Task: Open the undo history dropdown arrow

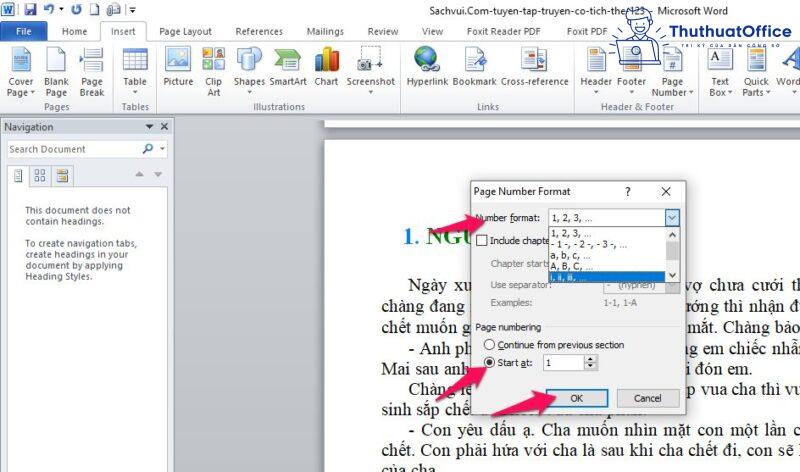Action: [61, 9]
